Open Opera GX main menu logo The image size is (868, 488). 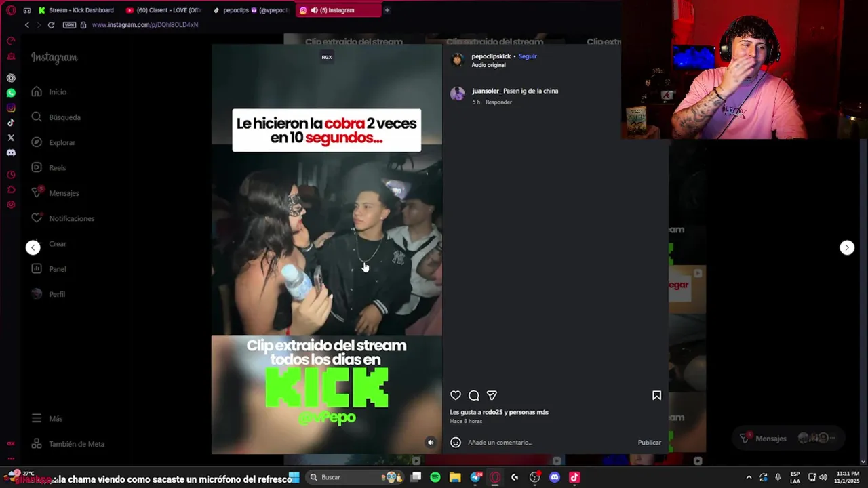[x=11, y=10]
